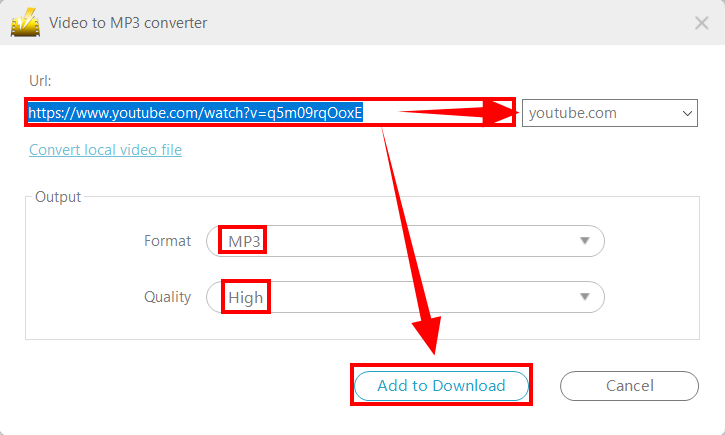Click the Quality label text
725x435 pixels.
pos(167,297)
